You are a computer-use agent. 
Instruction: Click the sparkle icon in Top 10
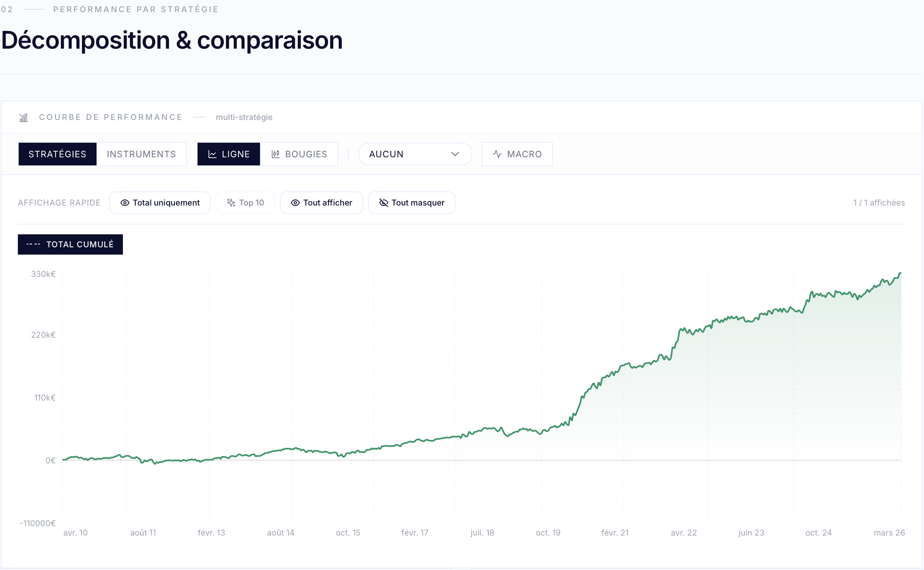[231, 203]
